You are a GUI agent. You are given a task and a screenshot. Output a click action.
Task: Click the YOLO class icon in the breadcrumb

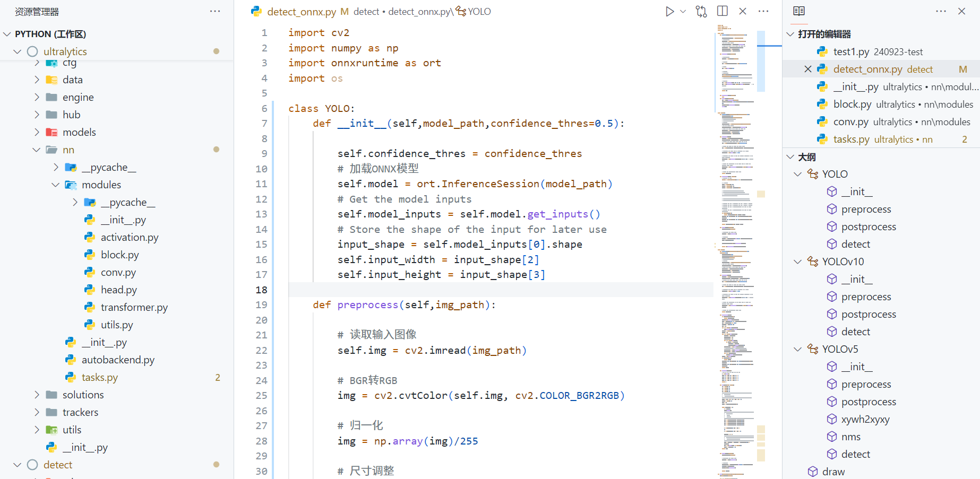pyautogui.click(x=460, y=11)
